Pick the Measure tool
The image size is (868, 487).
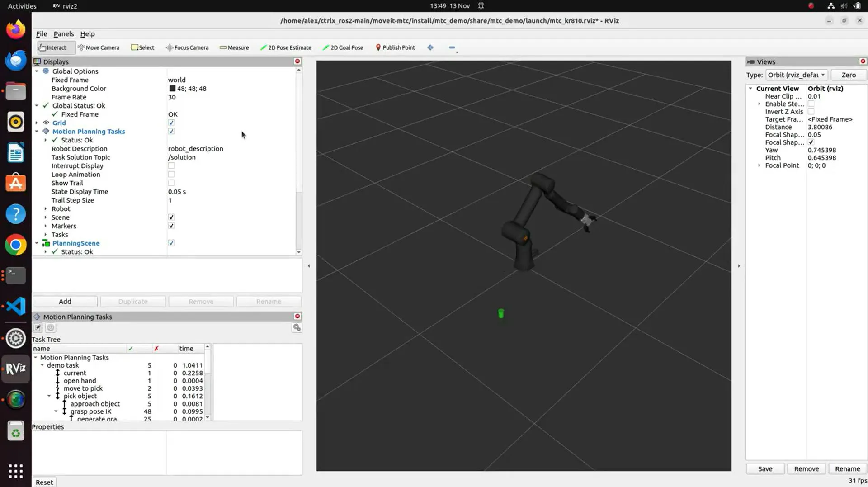point(234,47)
